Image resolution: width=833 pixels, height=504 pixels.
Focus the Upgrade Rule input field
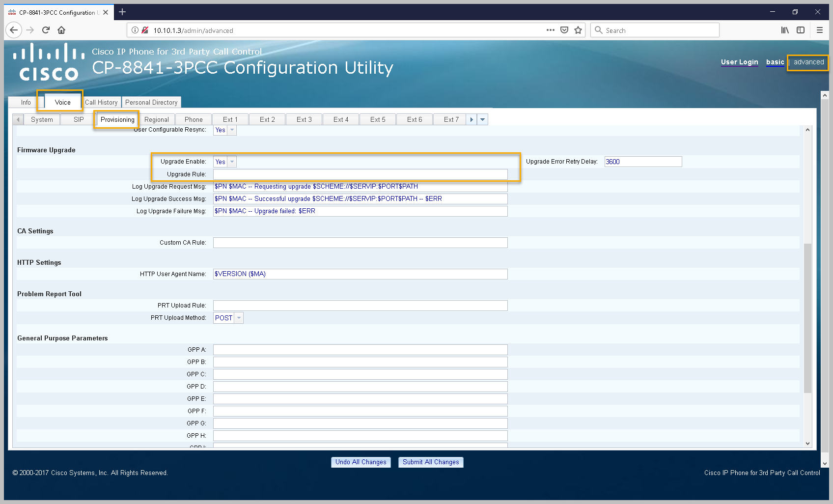click(360, 174)
